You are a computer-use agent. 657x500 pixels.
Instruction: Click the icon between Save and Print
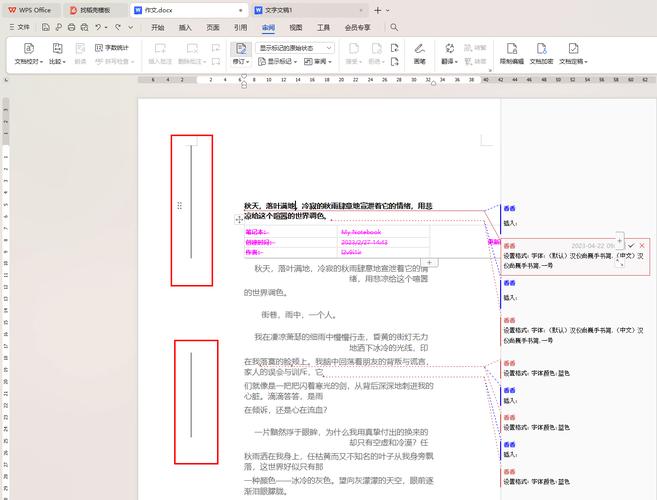(59, 27)
